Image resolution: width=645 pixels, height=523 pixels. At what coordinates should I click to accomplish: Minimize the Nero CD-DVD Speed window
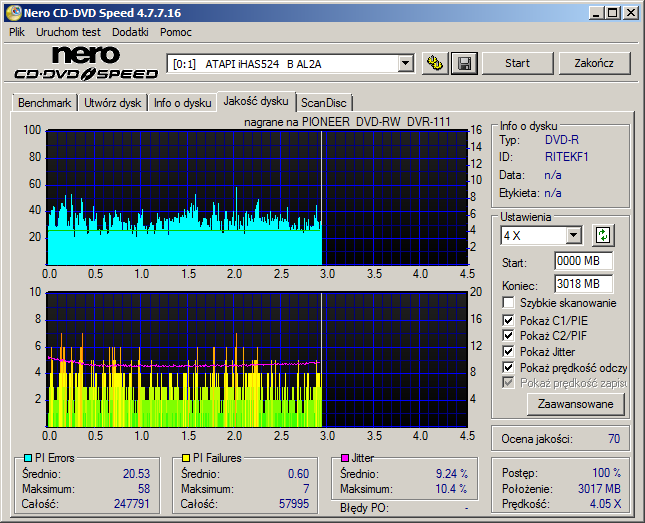pyautogui.click(x=595, y=13)
